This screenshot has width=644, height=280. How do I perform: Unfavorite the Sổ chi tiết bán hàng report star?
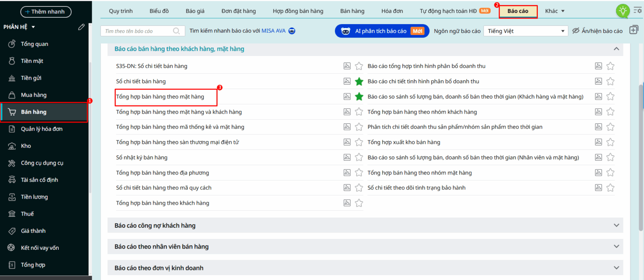[359, 81]
